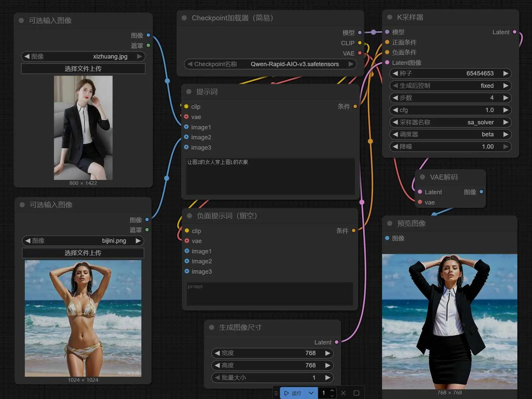Expand the chevron next to 运行 button

pyautogui.click(x=311, y=393)
